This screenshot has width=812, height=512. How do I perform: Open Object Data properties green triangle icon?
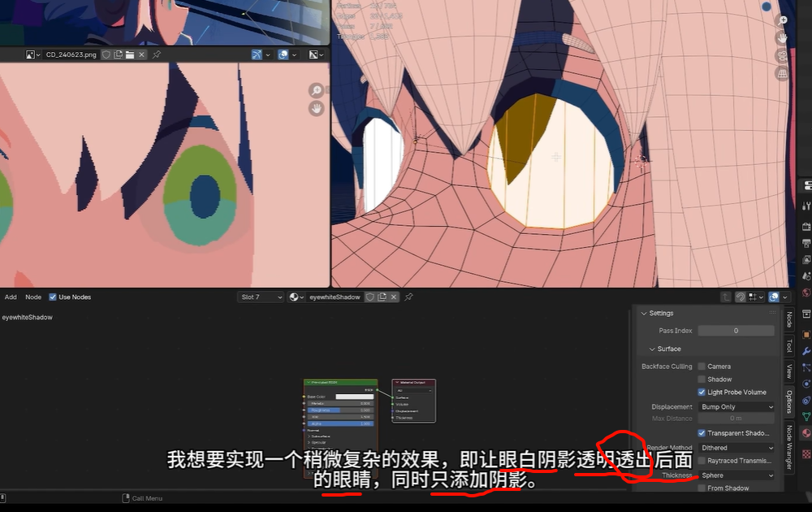[x=806, y=416]
